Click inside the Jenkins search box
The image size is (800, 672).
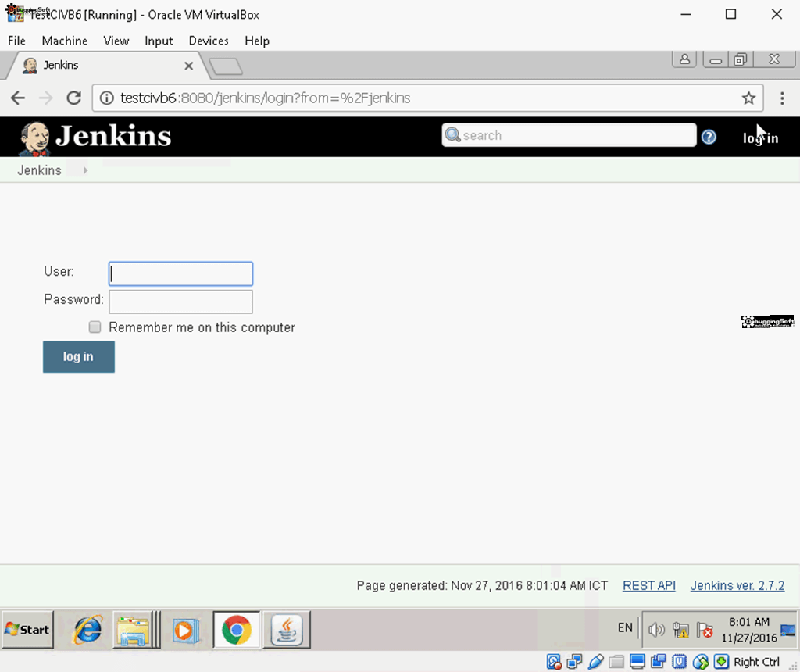click(x=569, y=134)
